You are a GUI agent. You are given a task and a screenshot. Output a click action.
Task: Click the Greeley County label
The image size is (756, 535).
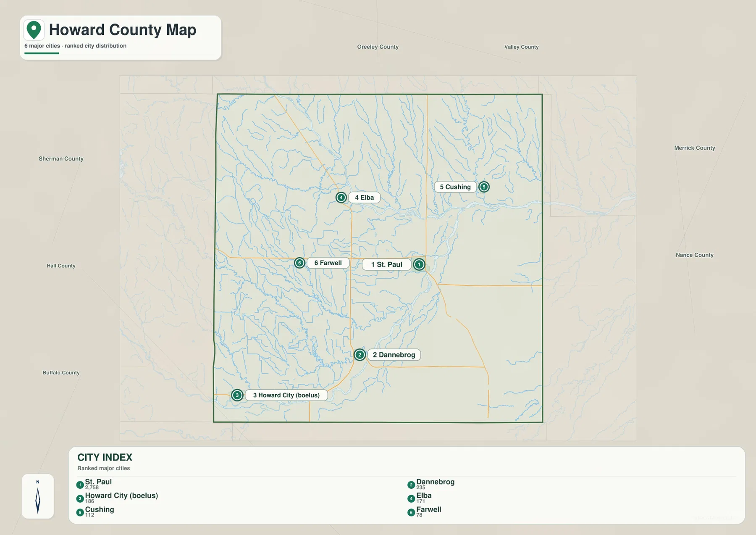[x=378, y=47]
